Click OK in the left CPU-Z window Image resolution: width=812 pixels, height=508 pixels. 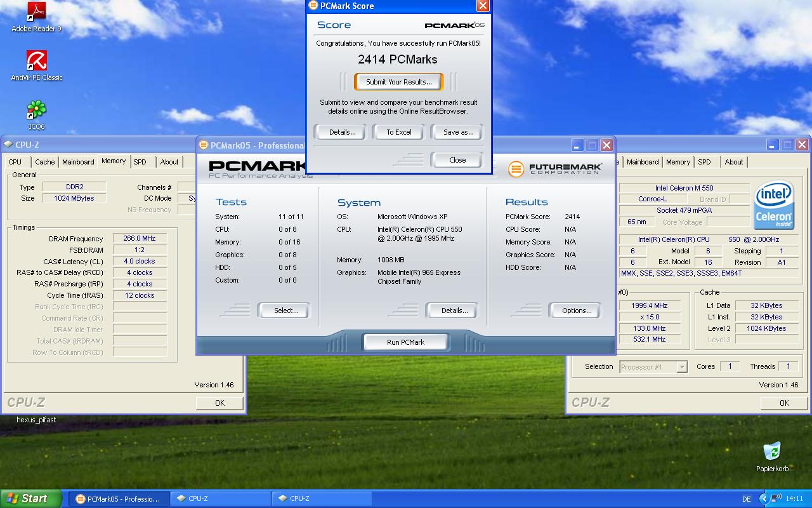pyautogui.click(x=219, y=403)
